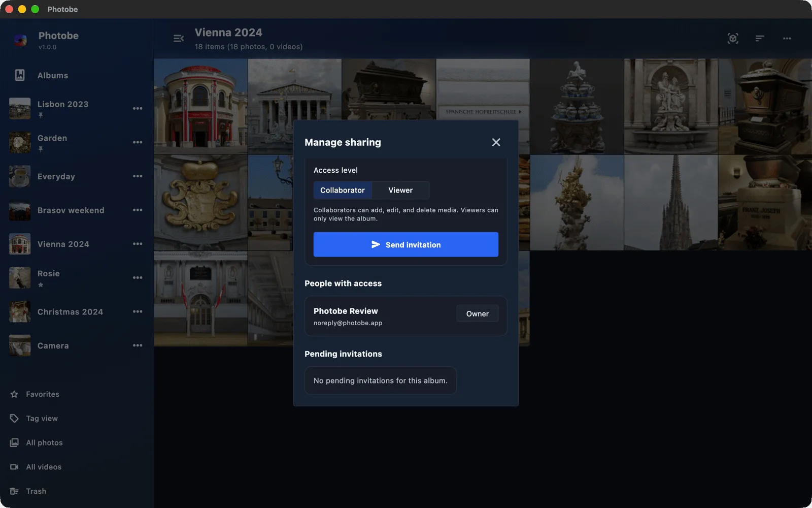Screen dimensions: 812x508
Task: Click the No pending invitations message
Action: coord(381,380)
